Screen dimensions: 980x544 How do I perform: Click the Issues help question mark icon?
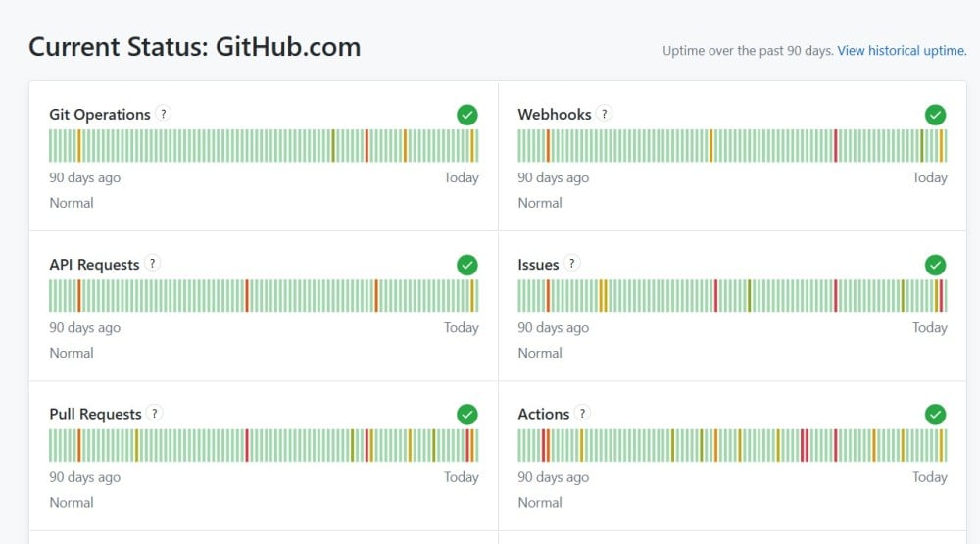(572, 264)
